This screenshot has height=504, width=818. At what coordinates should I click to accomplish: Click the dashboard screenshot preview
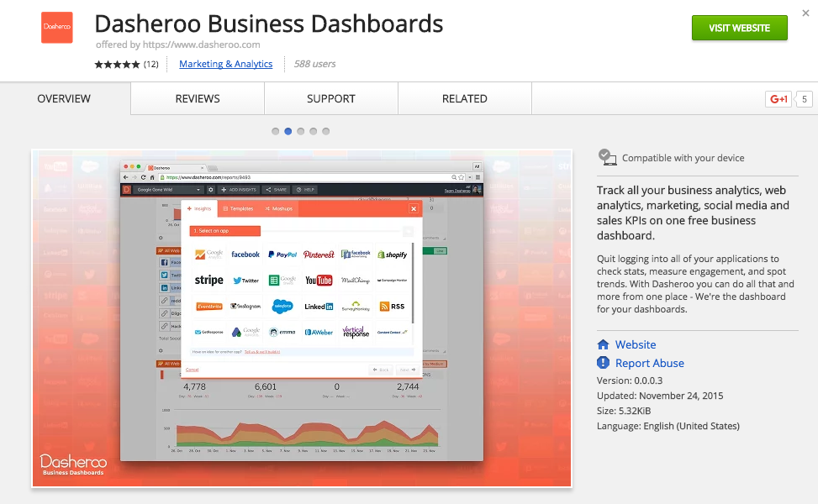301,319
